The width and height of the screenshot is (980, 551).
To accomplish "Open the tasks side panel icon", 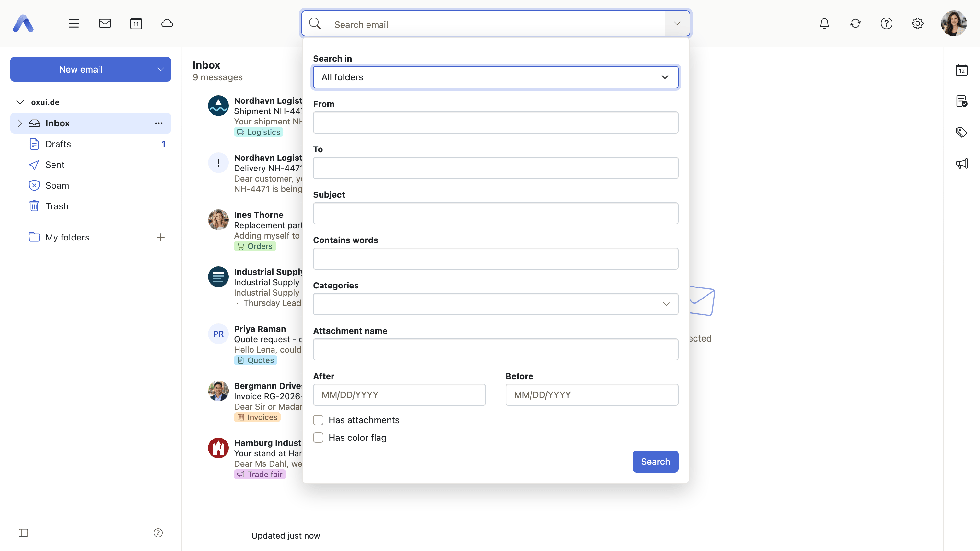I will pyautogui.click(x=962, y=101).
